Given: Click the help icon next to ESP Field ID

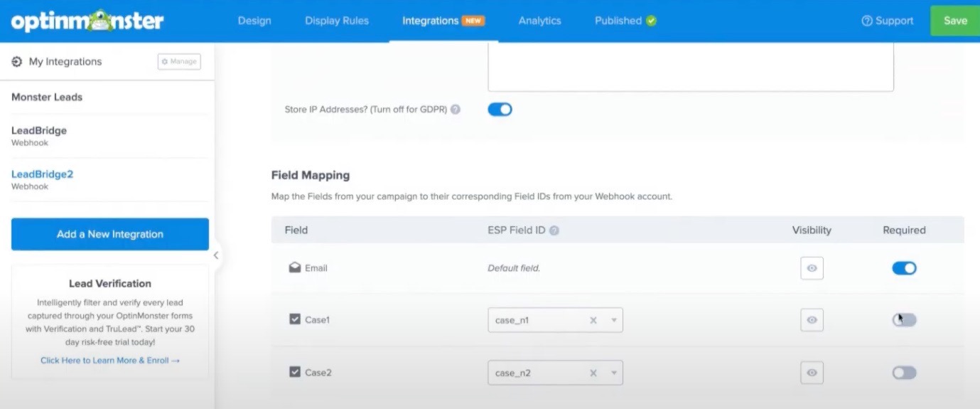Looking at the screenshot, I should (x=554, y=230).
